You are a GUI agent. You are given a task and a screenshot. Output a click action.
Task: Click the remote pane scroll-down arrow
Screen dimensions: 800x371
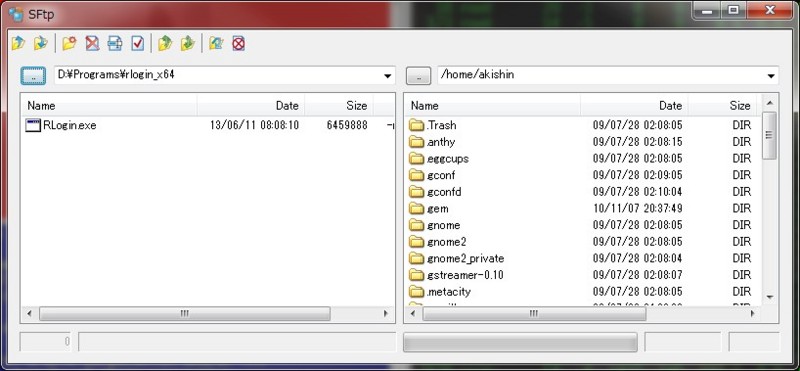tap(769, 297)
